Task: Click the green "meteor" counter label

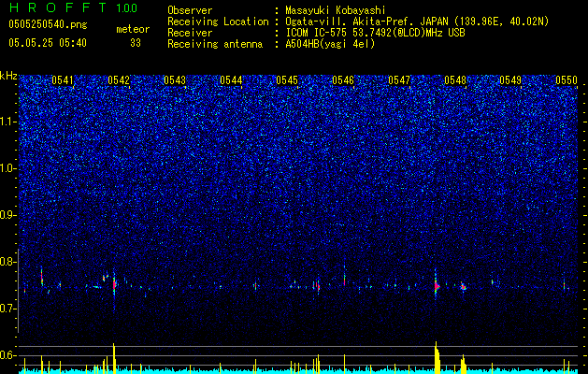Action: point(133,29)
